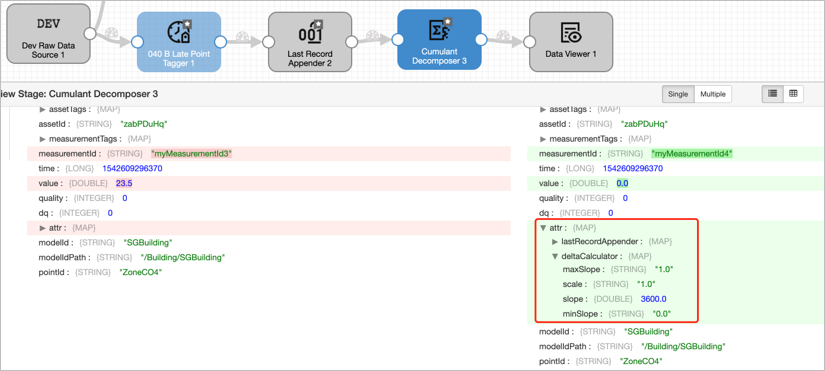This screenshot has height=371, width=825.
Task: Click input connector of Data Viewer 1
Action: coord(530,42)
